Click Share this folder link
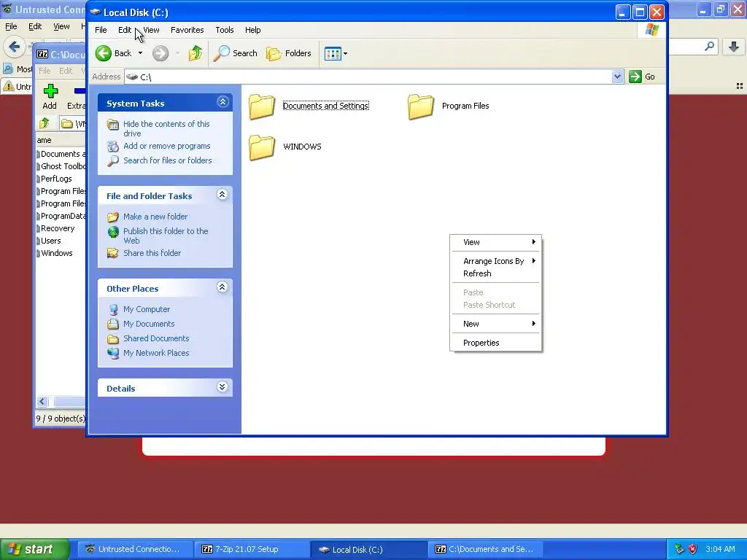Screen dimensions: 747x560 click(152, 253)
